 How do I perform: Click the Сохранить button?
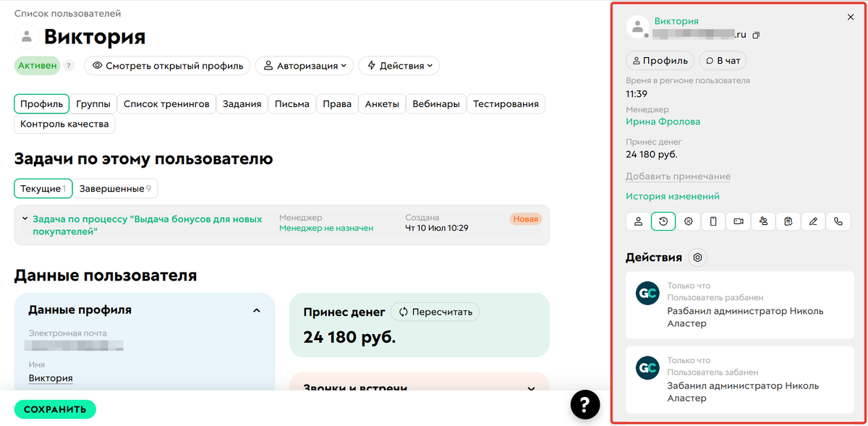click(x=55, y=409)
